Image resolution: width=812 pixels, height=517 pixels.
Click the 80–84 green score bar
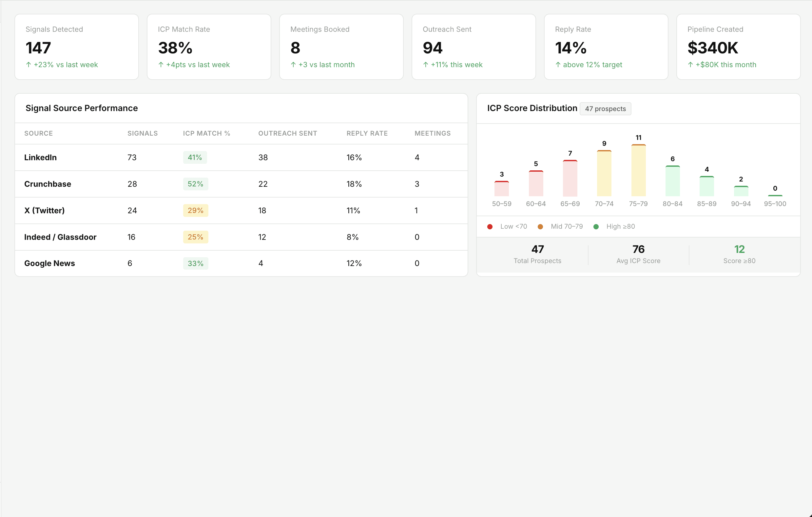point(672,181)
